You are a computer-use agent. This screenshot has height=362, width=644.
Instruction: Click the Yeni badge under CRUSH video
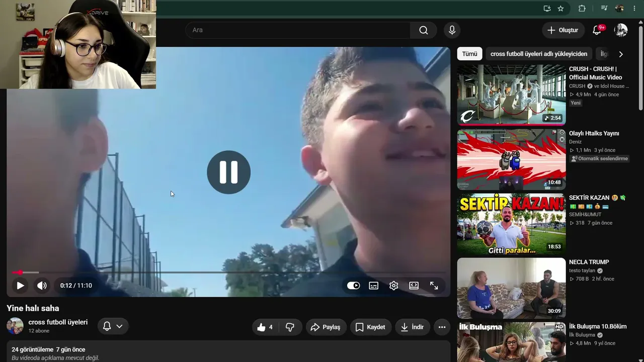click(576, 103)
